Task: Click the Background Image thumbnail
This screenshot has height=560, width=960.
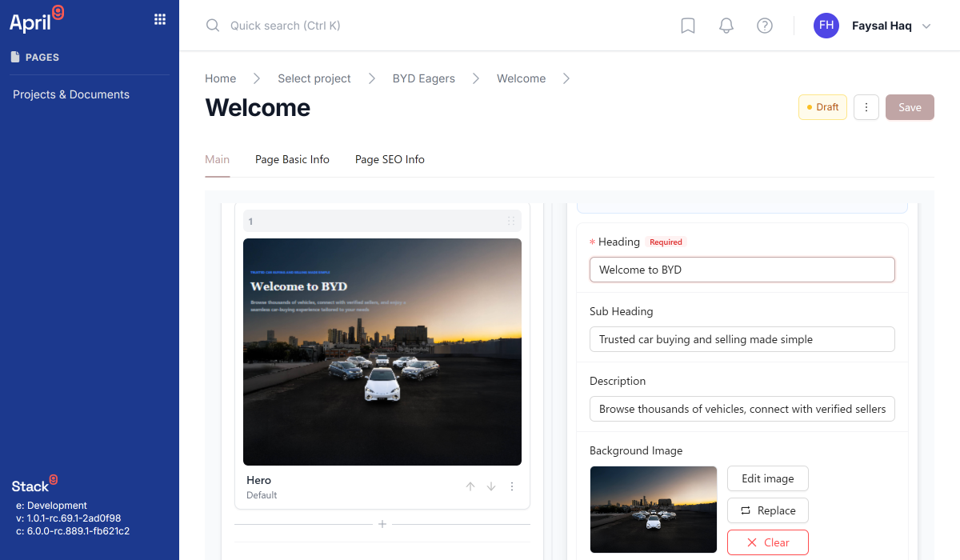Action: [654, 510]
